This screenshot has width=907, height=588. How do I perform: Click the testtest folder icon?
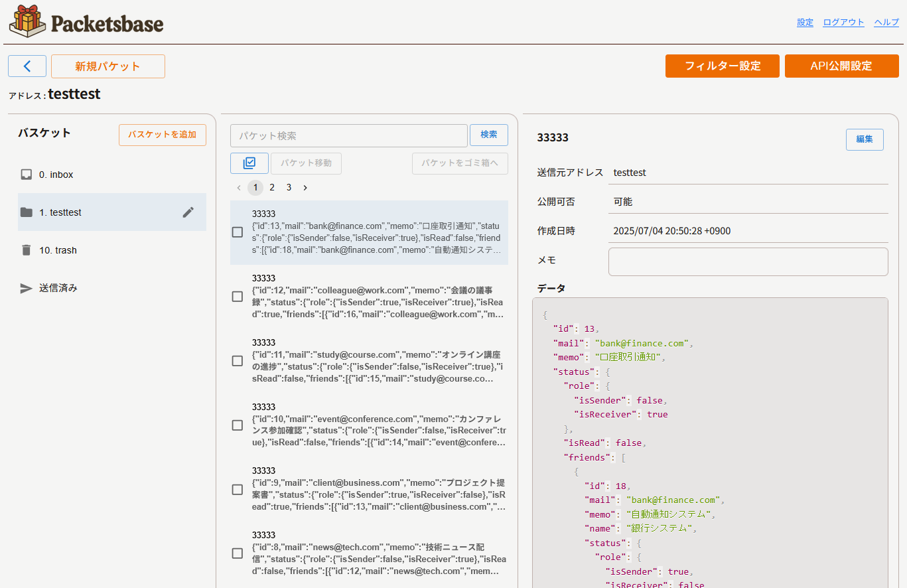27,212
